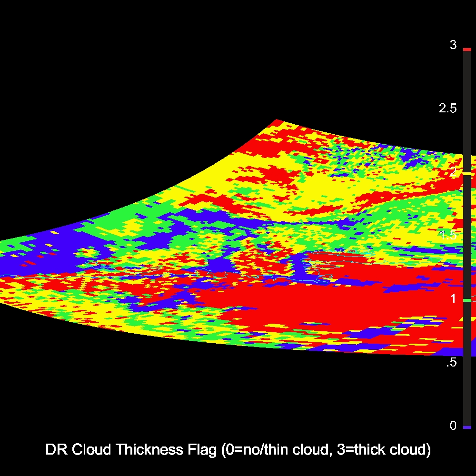Click the yellow marker on the colorbar
The width and height of the screenshot is (476, 476).
pos(467,174)
